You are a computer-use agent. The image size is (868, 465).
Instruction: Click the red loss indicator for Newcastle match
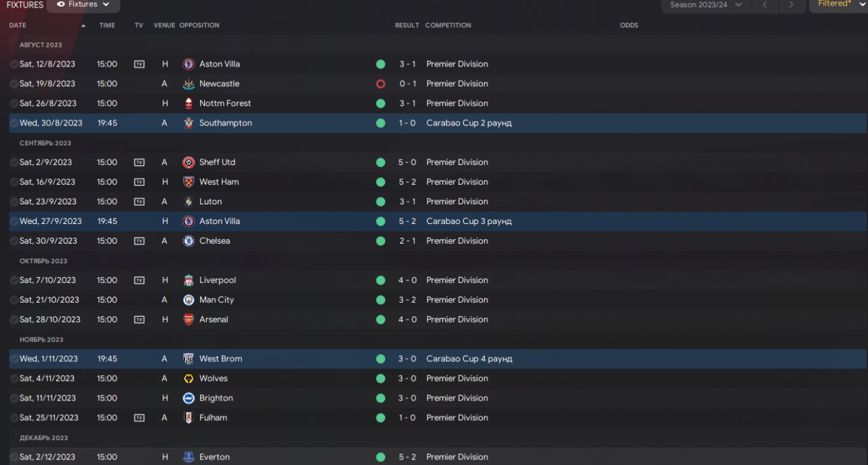380,83
